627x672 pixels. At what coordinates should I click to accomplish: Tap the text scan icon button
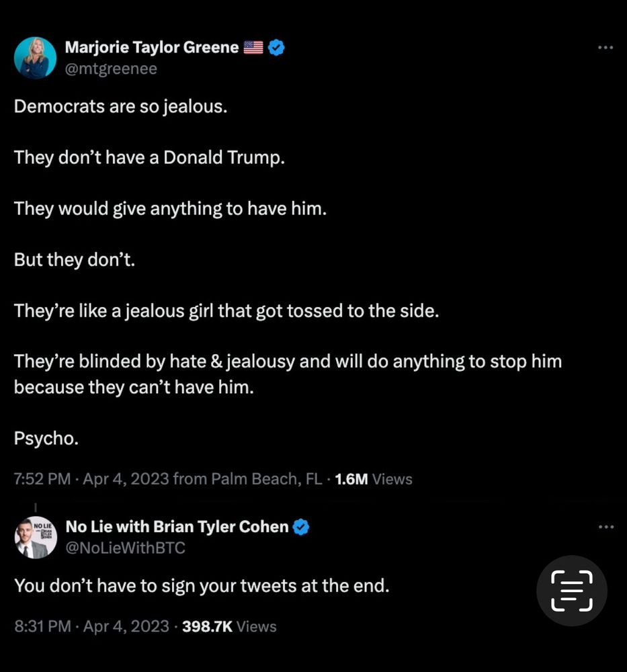(571, 591)
